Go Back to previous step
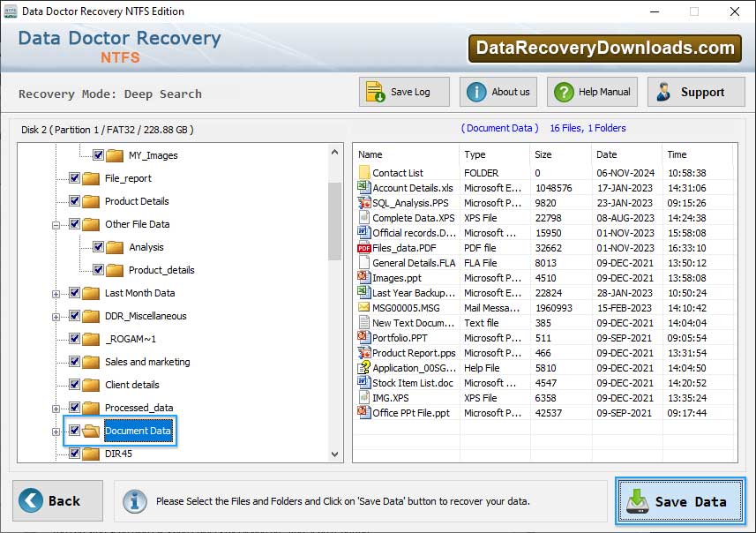 pyautogui.click(x=58, y=500)
